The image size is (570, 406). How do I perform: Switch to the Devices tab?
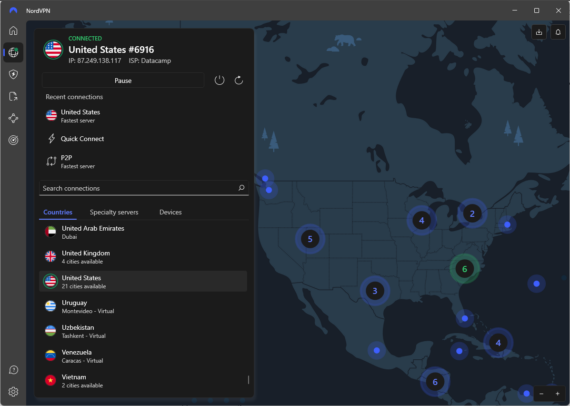[x=170, y=212]
